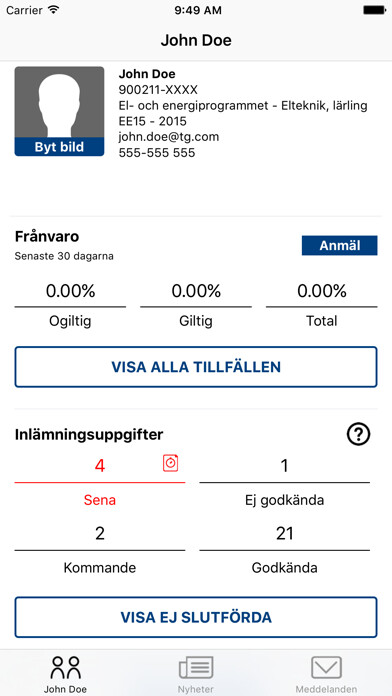The image size is (392, 696).
Task: Select the Kommande count of 2
Action: pyautogui.click(x=100, y=533)
